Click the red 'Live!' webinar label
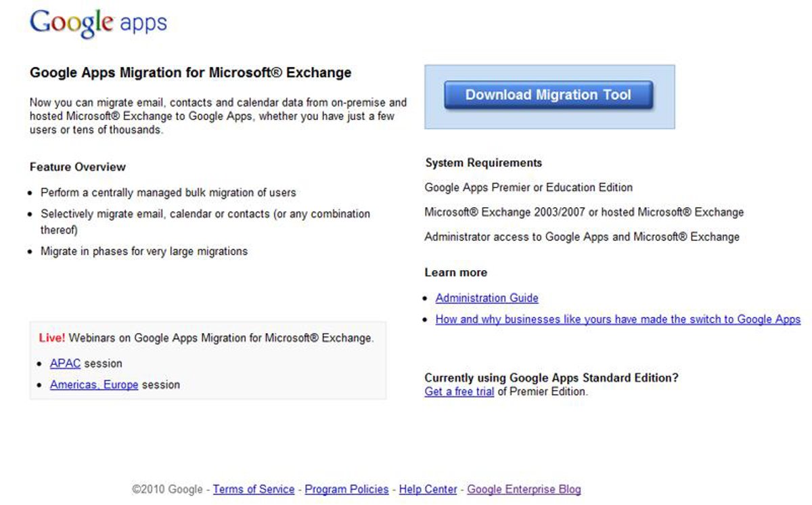The image size is (812, 505). 52,337
